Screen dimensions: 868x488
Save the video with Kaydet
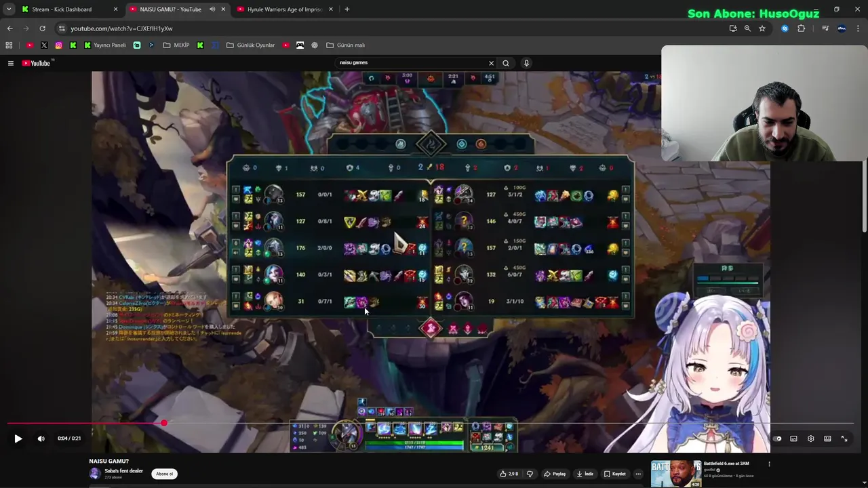[615, 474]
